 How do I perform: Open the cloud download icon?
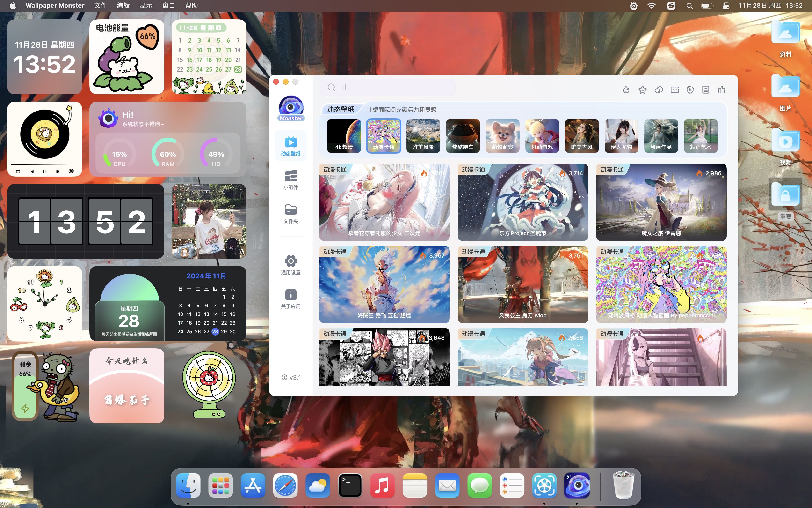[658, 90]
